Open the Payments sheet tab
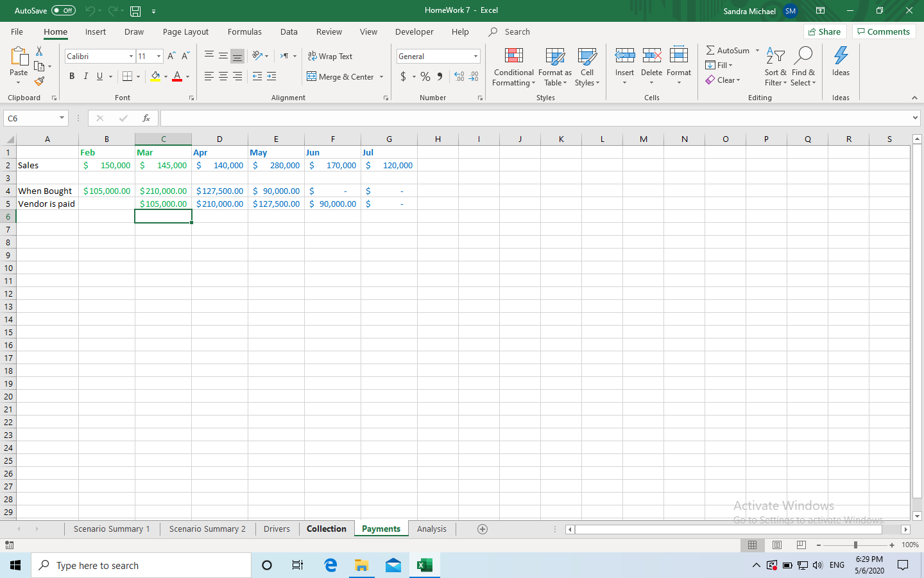 point(381,529)
